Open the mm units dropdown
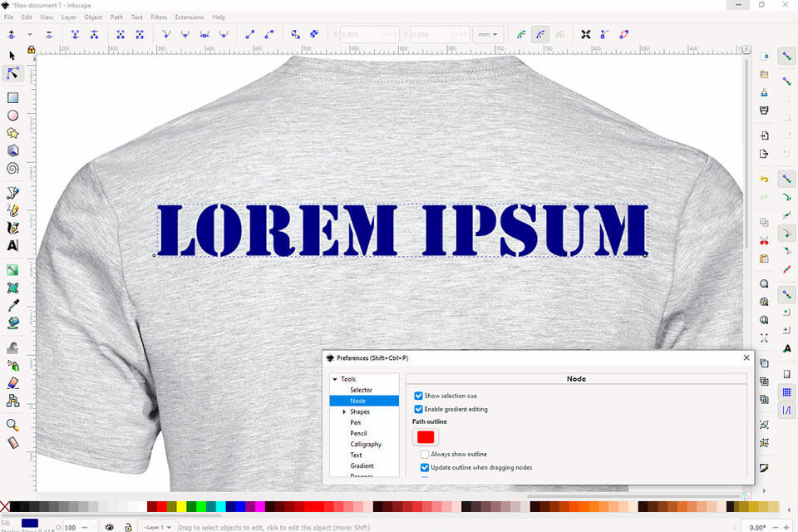This screenshot has width=798, height=532. (x=488, y=35)
